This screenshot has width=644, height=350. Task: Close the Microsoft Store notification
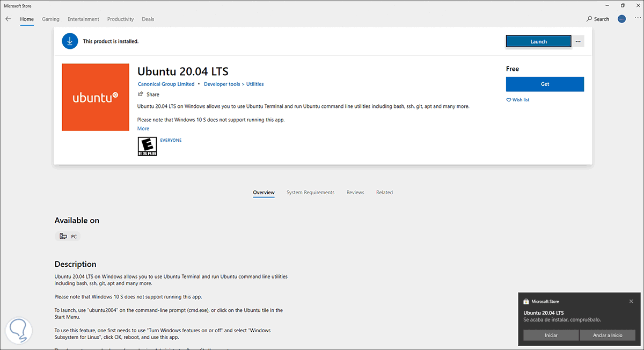pos(631,301)
